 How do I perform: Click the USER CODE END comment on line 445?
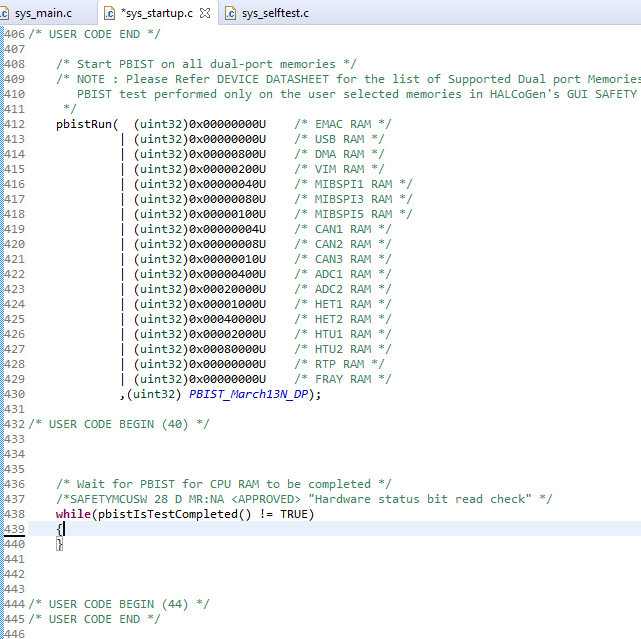click(94, 619)
